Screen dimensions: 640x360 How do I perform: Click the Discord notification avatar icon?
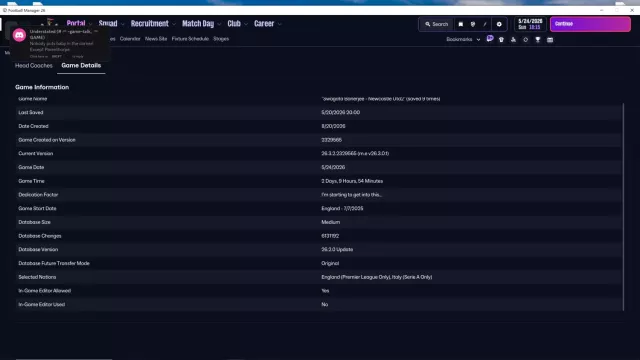click(19, 35)
